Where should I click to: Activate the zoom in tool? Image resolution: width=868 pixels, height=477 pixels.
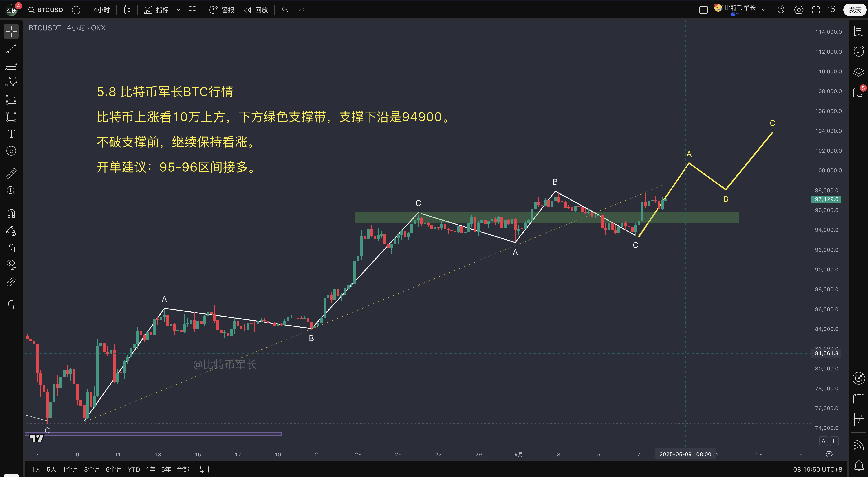(11, 190)
